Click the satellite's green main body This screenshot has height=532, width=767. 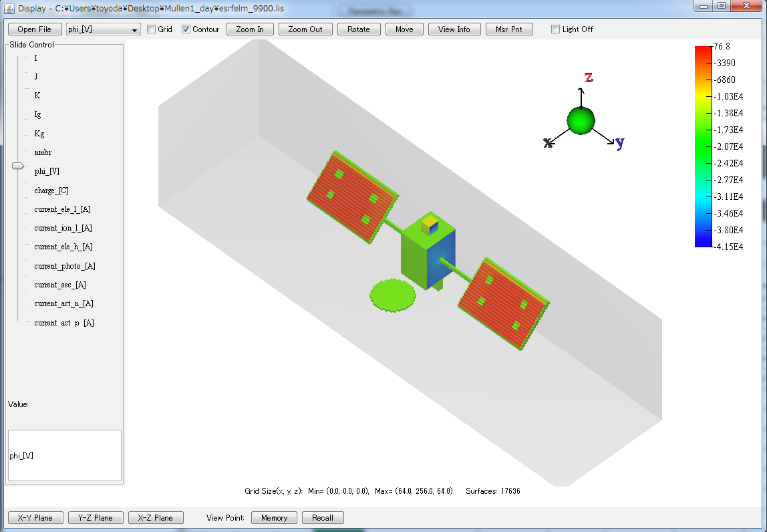coord(416,257)
